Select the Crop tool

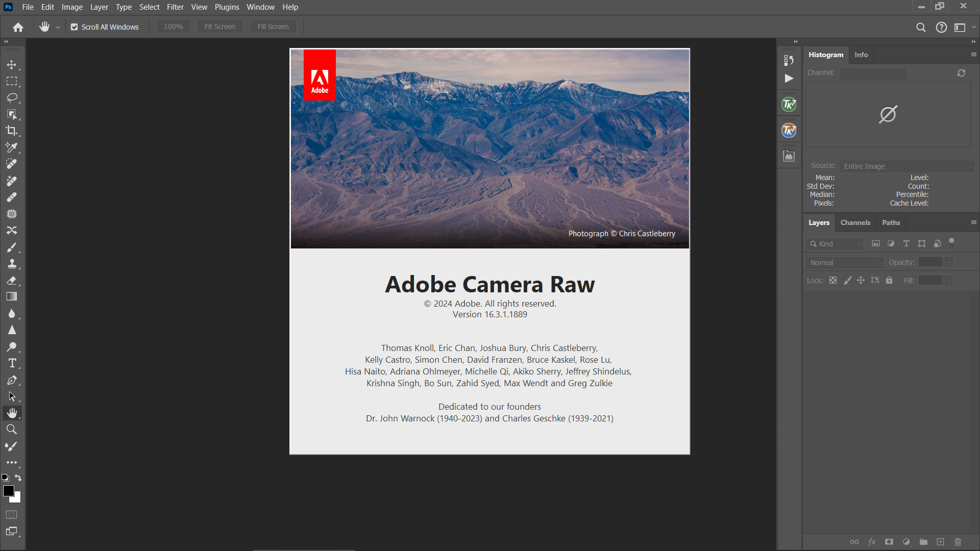pyautogui.click(x=12, y=131)
